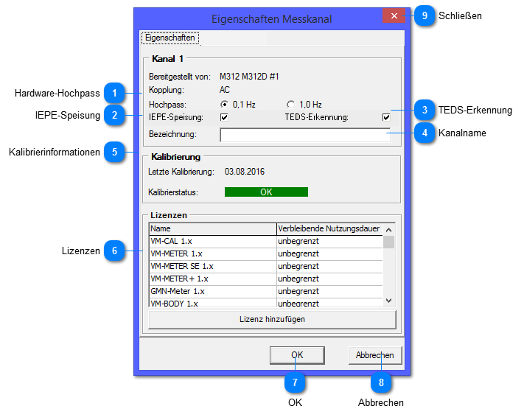Click numbered callout 2 beside IEPE-Speisung
This screenshot has width=524, height=420.
113,114
